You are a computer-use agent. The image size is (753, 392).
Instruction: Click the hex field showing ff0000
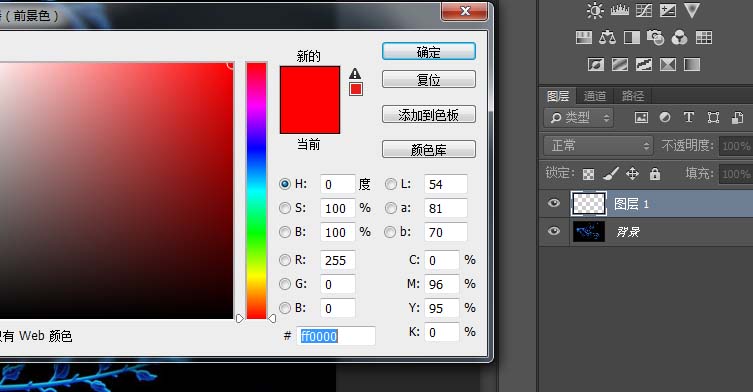coord(336,336)
